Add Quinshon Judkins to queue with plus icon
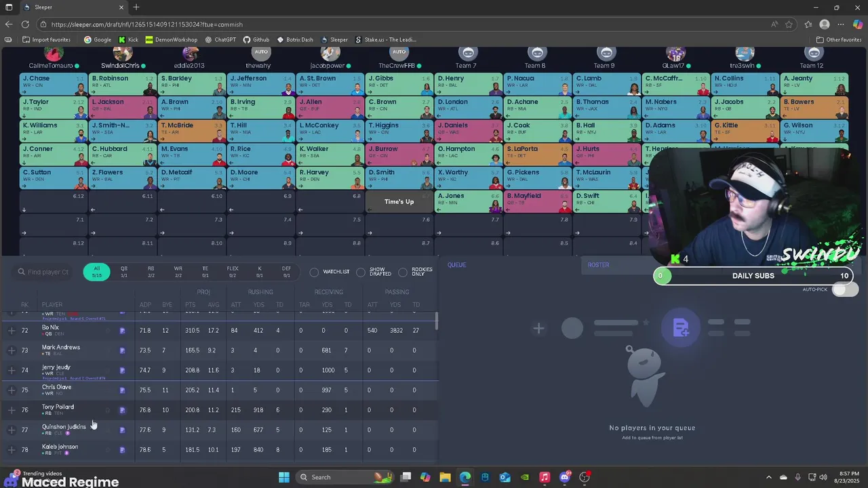The height and width of the screenshot is (488, 868). tap(12, 430)
